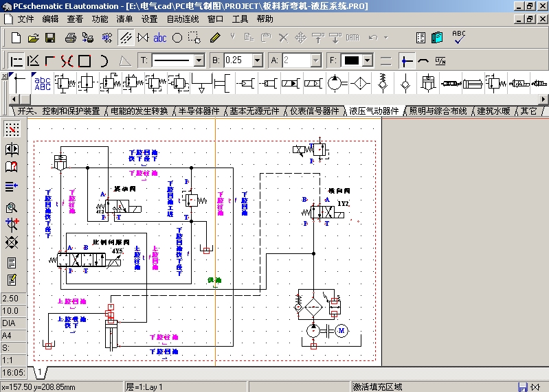Click the notes pencil document icon

(12, 280)
